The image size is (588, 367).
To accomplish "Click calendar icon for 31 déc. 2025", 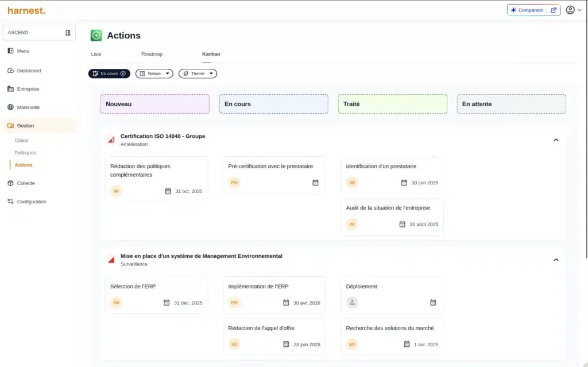I will click(x=167, y=303).
